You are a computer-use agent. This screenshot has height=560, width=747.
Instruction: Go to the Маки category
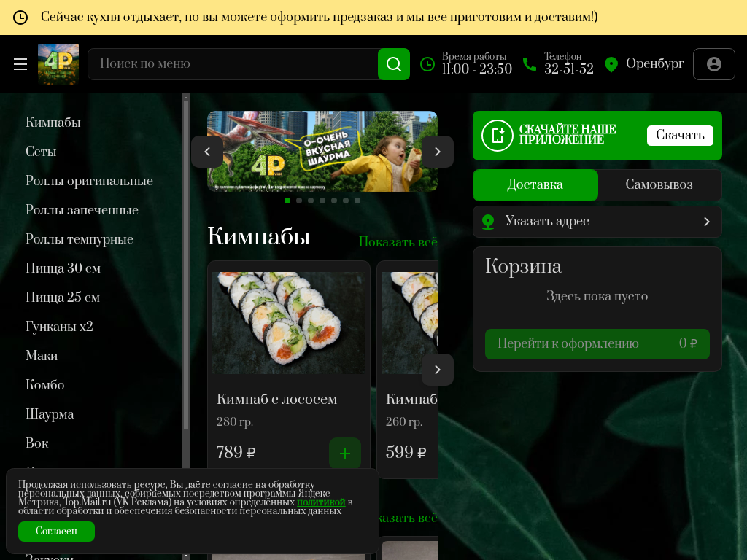click(x=42, y=356)
